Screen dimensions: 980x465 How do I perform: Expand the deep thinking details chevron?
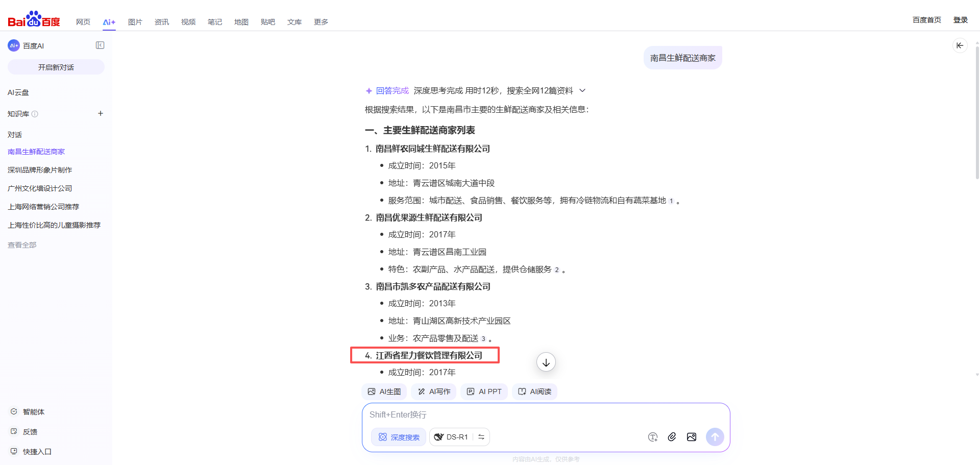coord(582,90)
